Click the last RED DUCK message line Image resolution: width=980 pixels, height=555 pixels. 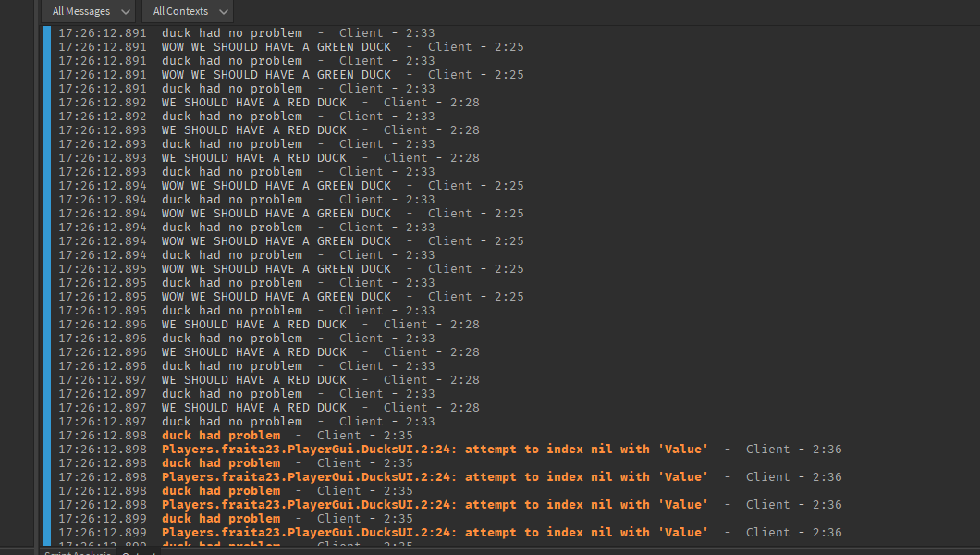click(254, 408)
